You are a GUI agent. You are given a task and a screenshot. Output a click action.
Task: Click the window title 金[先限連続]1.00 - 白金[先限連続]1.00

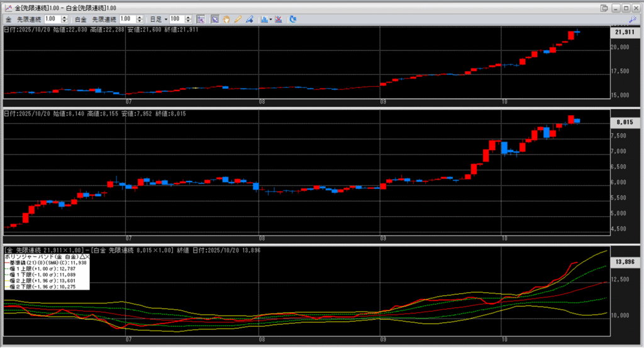[x=65, y=8]
